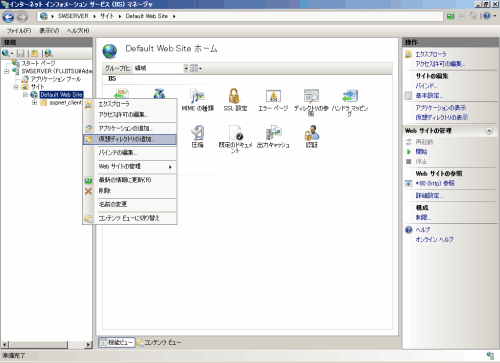Open the グループ化 combo box
500x363 pixels.
(x=161, y=68)
